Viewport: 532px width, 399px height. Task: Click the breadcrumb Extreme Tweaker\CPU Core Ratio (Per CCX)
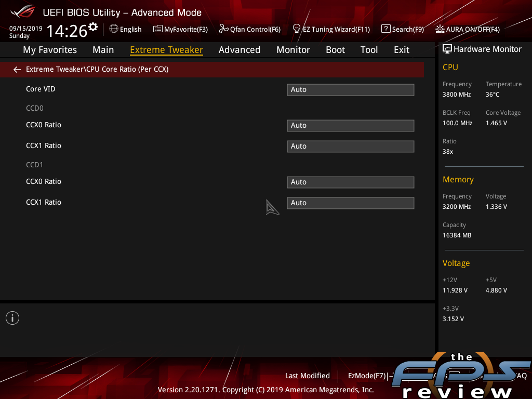(x=97, y=69)
